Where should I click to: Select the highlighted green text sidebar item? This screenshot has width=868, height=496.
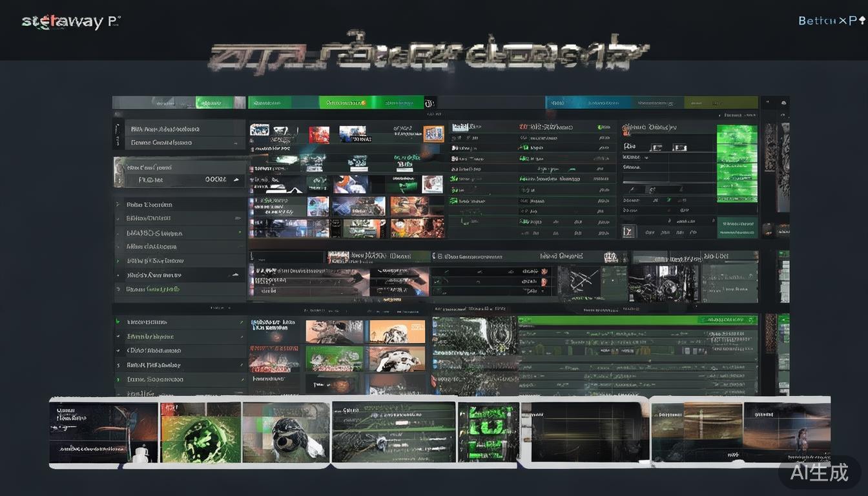pos(153,289)
